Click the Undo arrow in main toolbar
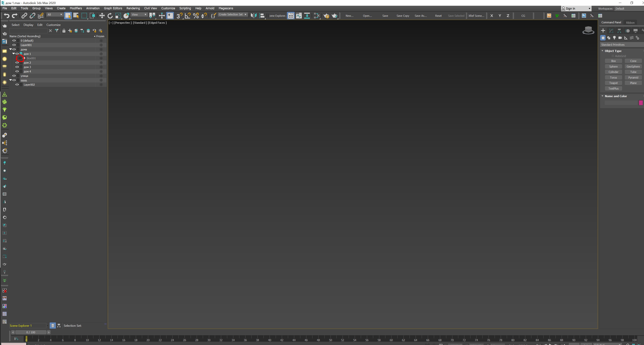 [6, 16]
